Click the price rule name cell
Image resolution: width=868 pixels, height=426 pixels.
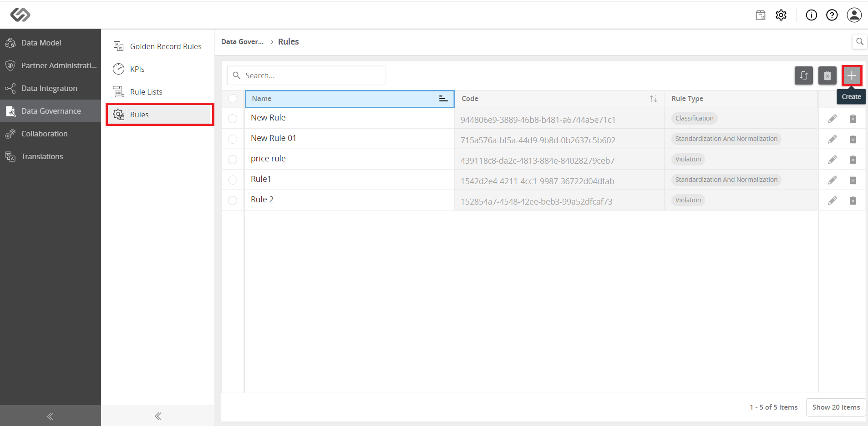point(349,159)
